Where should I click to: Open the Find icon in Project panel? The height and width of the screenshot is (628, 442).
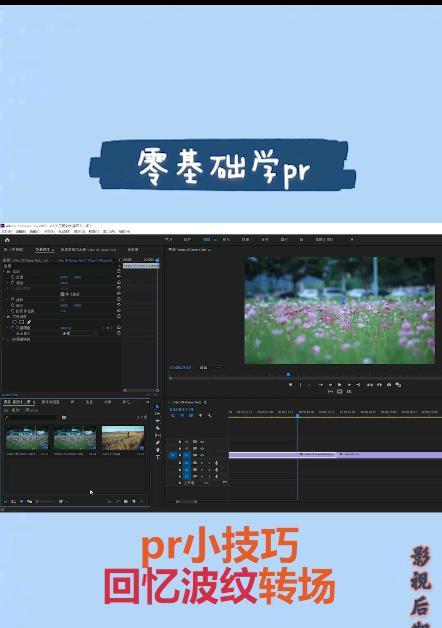pos(118,501)
